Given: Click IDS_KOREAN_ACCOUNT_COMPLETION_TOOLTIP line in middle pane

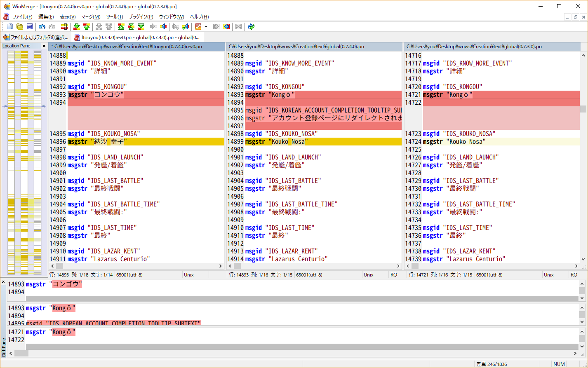Looking at the screenshot, I should tap(323, 110).
